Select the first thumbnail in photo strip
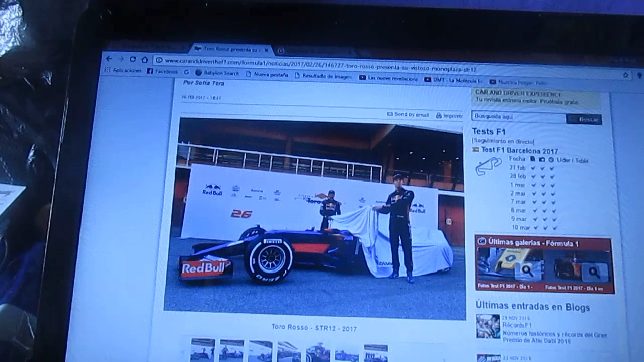 203,349
